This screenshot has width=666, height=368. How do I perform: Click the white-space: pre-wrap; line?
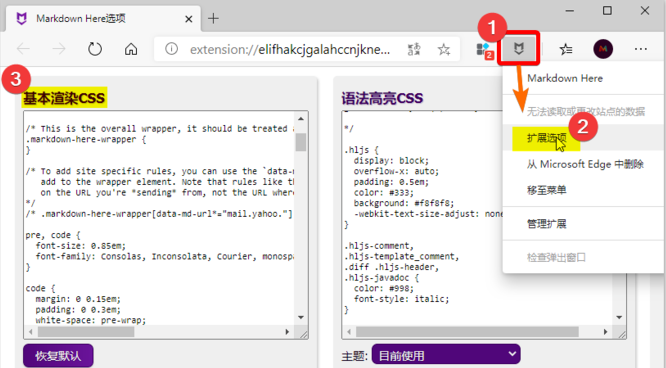click(x=90, y=320)
